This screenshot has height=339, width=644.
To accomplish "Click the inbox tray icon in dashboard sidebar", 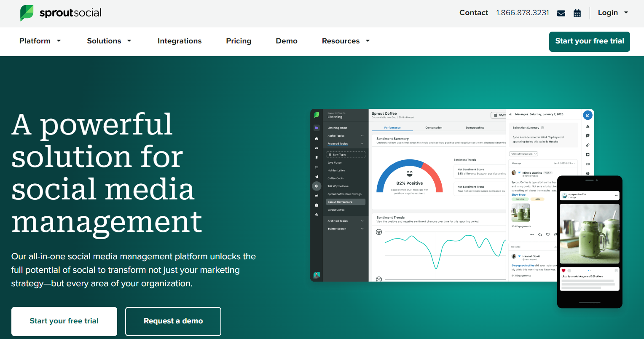I will 317,148.
